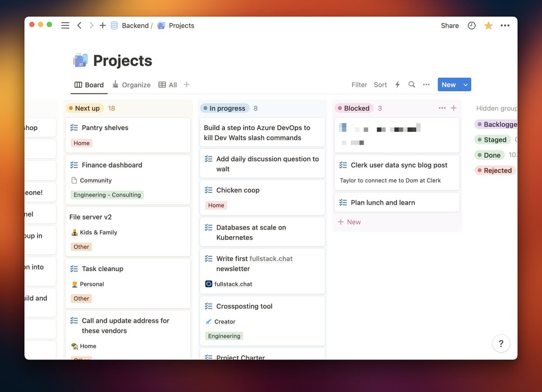Click the Creator relation link

pyautogui.click(x=224, y=322)
